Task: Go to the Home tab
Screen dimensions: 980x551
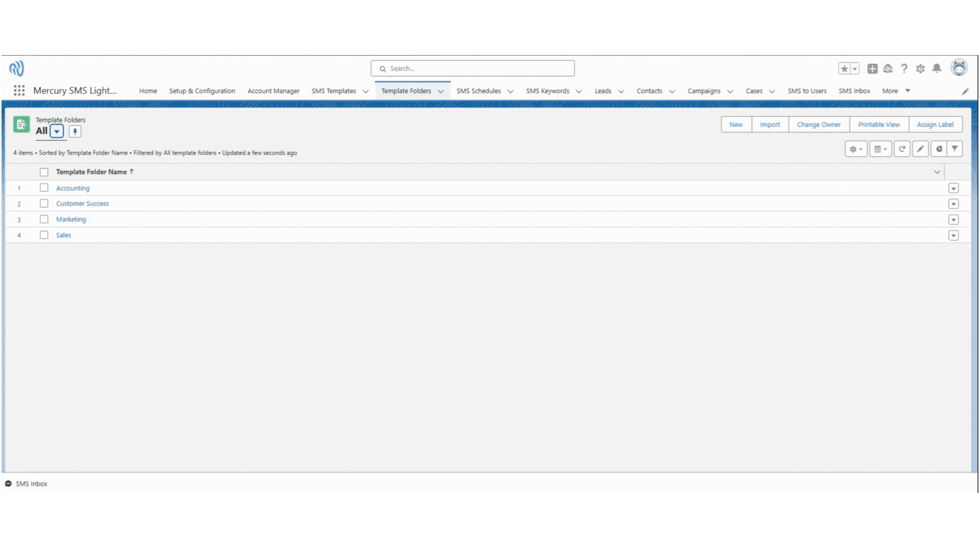Action: [x=148, y=91]
